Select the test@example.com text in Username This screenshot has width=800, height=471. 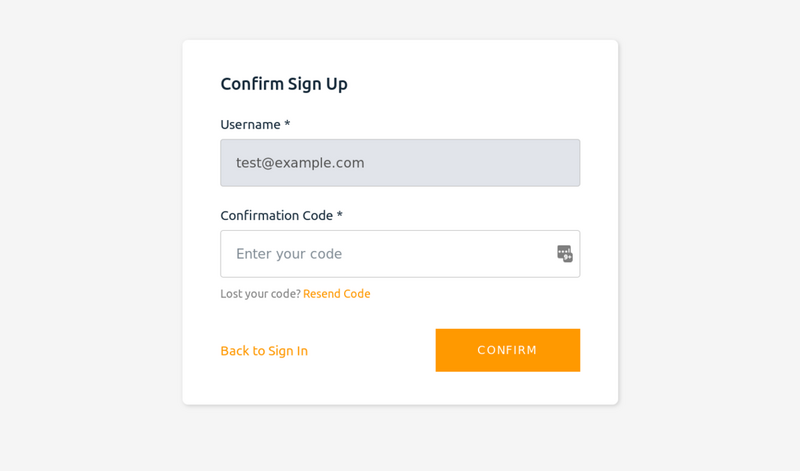[x=300, y=163]
